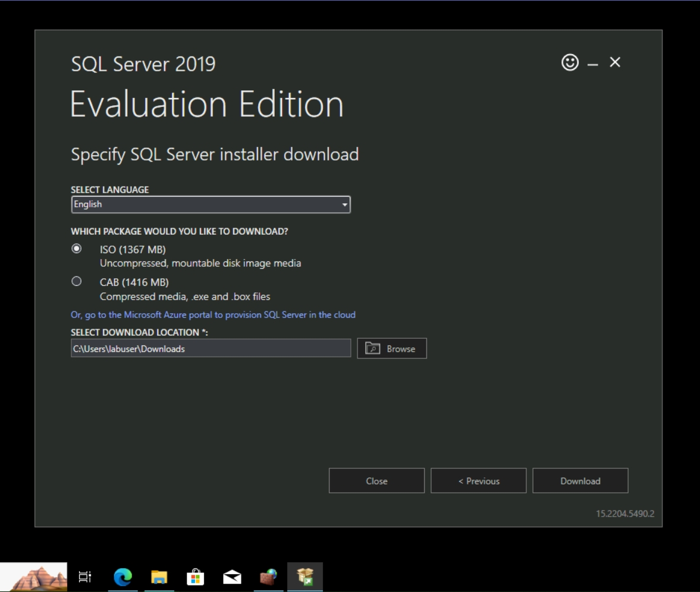This screenshot has width=700, height=592.
Task: Open Microsoft Store from the taskbar
Action: [196, 577]
